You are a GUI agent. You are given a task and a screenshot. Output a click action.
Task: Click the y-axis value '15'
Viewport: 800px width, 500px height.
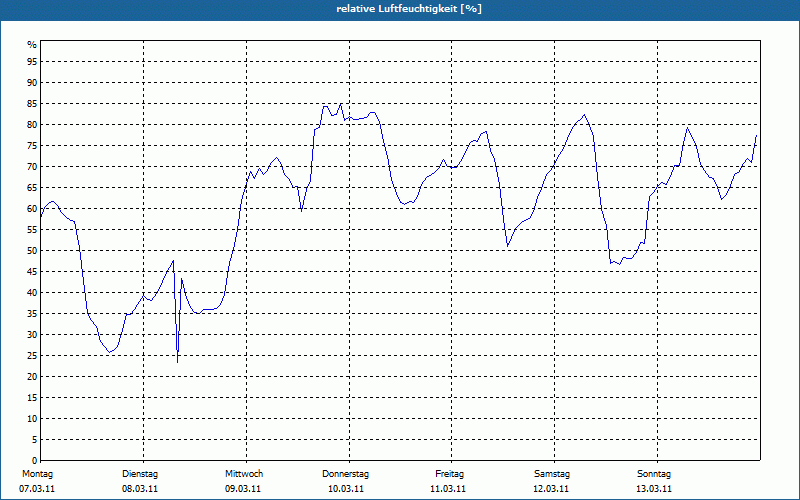coord(32,398)
